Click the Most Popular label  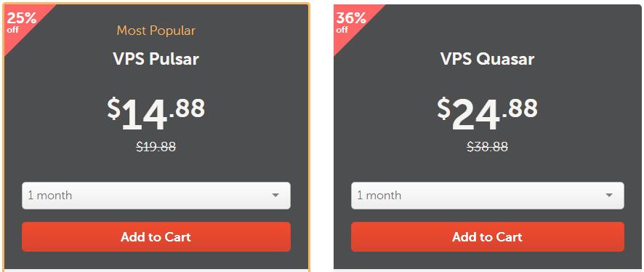156,31
